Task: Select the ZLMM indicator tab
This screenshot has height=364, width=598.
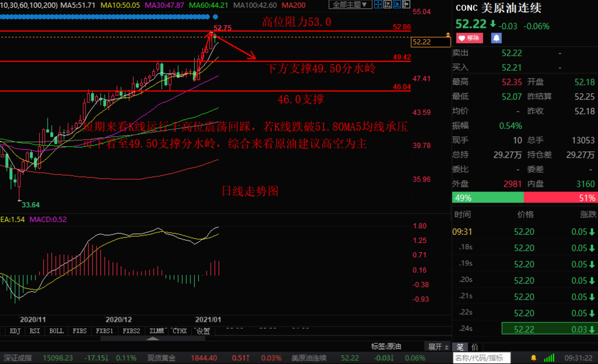Action: (157, 331)
